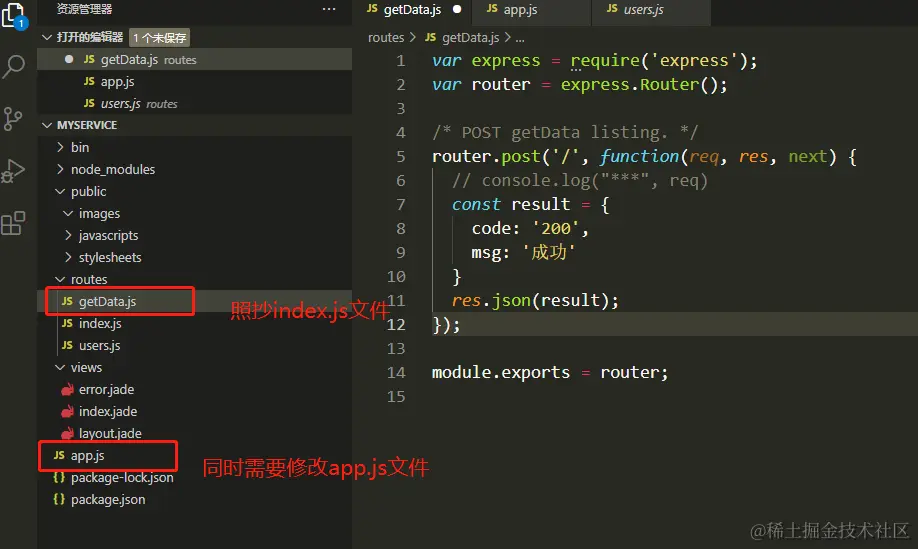The width and height of the screenshot is (918, 549).
Task: Select users.js in open editors list
Action: (x=194, y=104)
